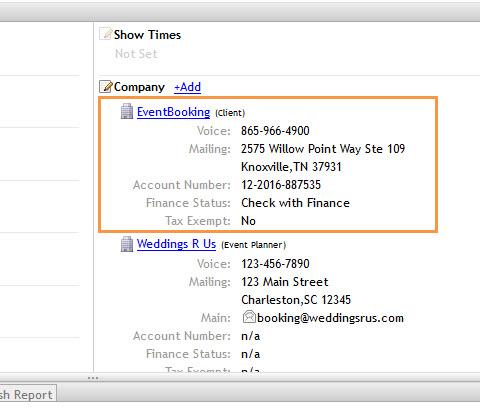
Task: Click the text Charleston,SC 12345
Action: [x=296, y=300]
